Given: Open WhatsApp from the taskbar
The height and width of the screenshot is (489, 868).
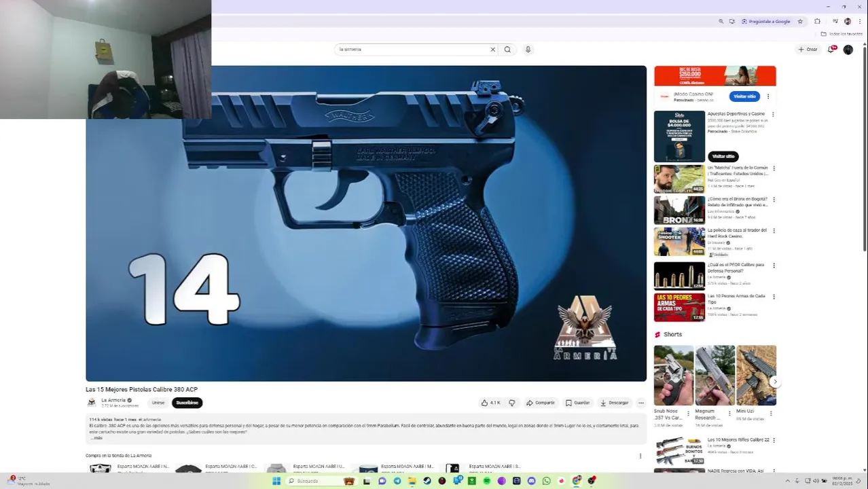Looking at the screenshot, I should 547,481.
